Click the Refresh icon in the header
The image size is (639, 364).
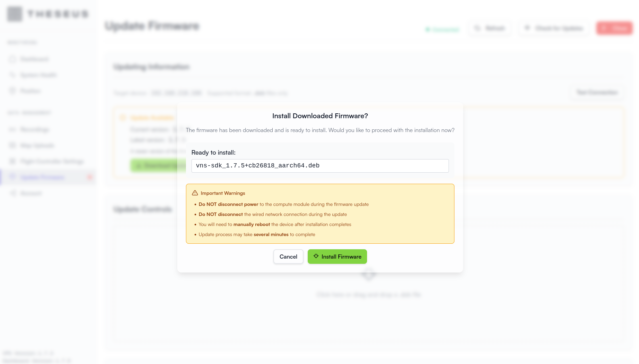pyautogui.click(x=478, y=28)
